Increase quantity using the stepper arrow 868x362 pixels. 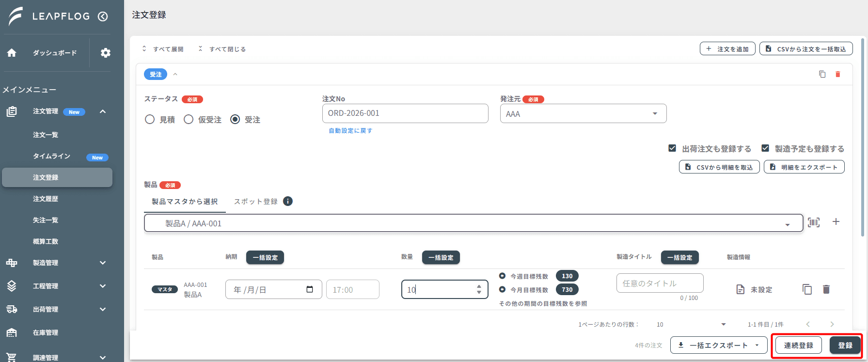[x=479, y=286]
